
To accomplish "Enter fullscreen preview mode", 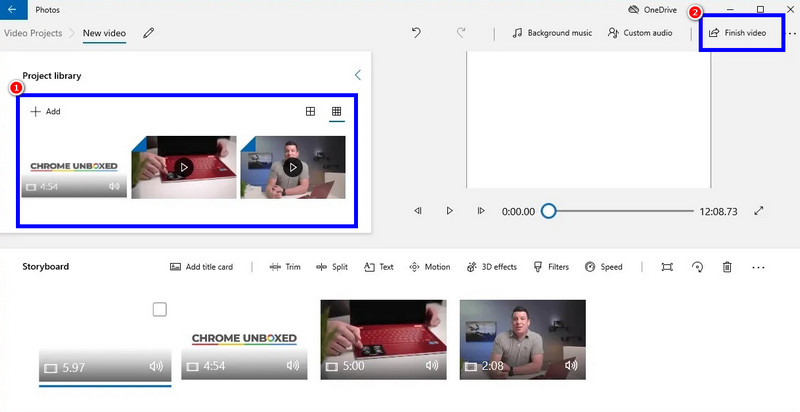I will coord(759,211).
